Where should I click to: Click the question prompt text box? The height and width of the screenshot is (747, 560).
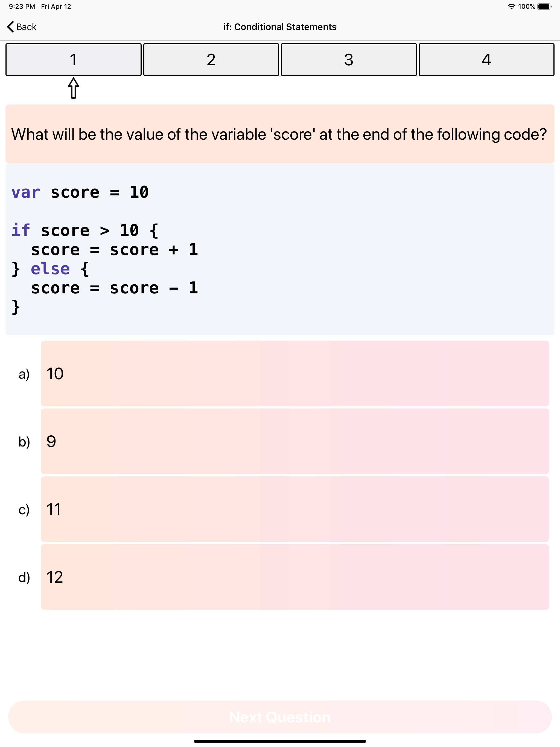click(280, 134)
